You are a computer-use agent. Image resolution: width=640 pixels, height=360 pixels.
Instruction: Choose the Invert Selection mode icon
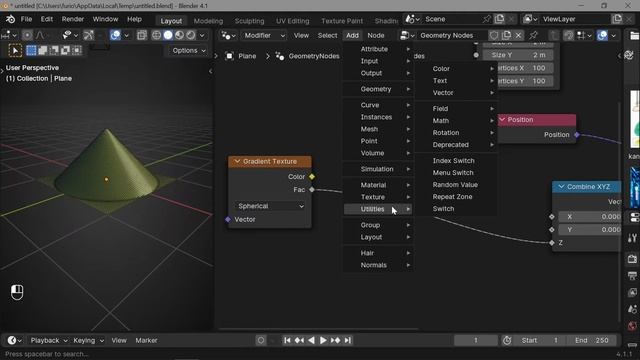tap(65, 51)
